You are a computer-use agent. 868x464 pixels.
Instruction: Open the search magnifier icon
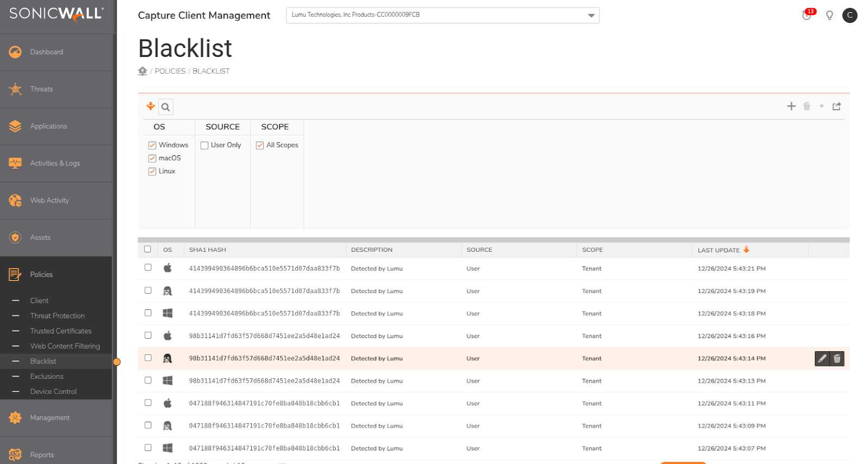(165, 107)
